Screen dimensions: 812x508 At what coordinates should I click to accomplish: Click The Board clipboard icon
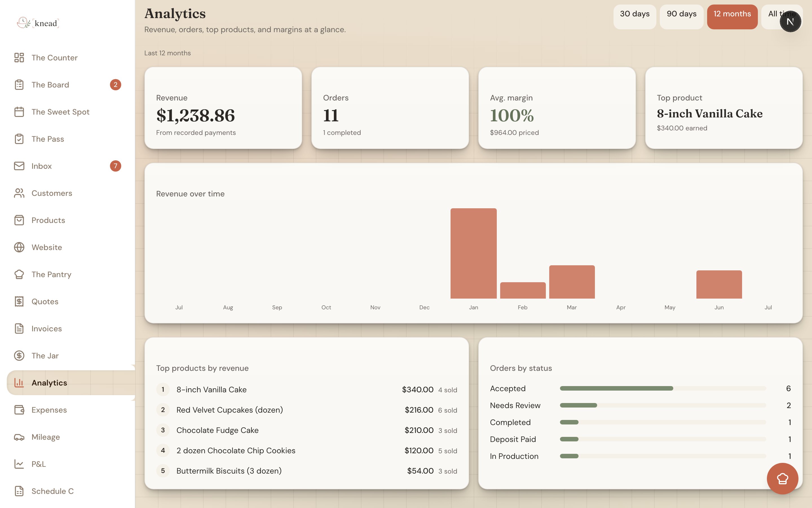coord(19,85)
